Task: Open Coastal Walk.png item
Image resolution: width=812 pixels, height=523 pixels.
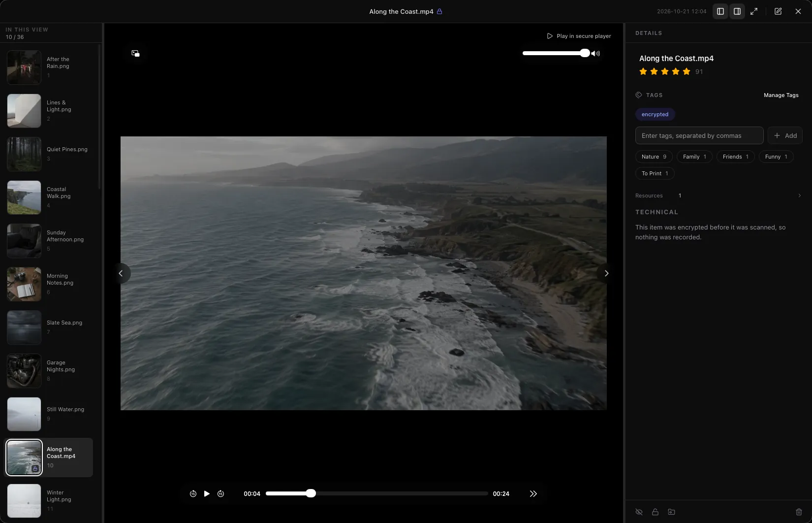Action: tap(49, 197)
